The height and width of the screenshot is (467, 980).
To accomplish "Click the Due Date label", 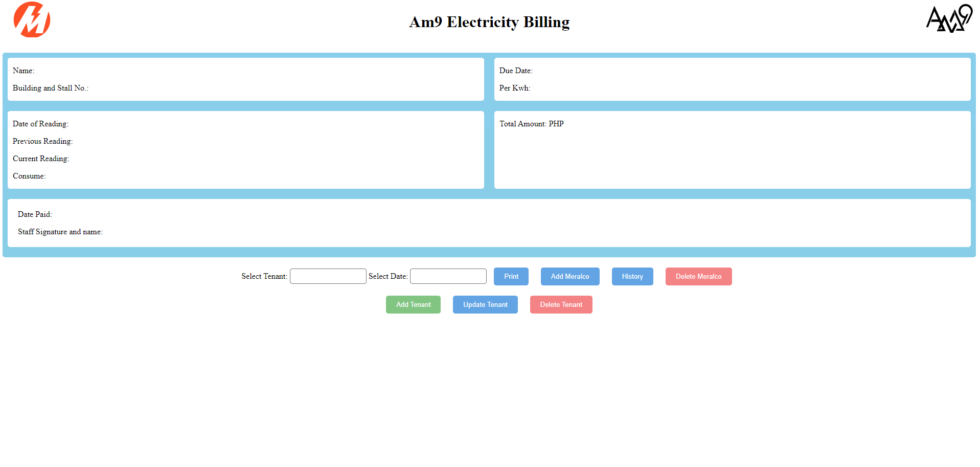I will tap(516, 71).
